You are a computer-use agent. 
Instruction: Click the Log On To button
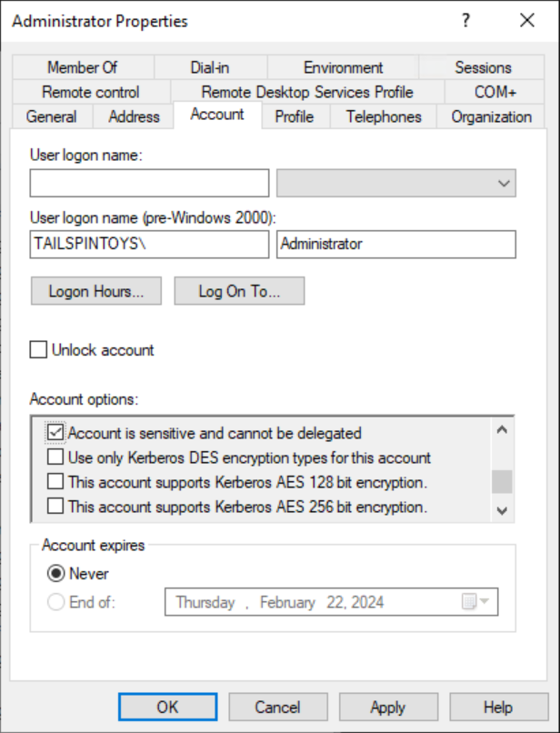(239, 291)
